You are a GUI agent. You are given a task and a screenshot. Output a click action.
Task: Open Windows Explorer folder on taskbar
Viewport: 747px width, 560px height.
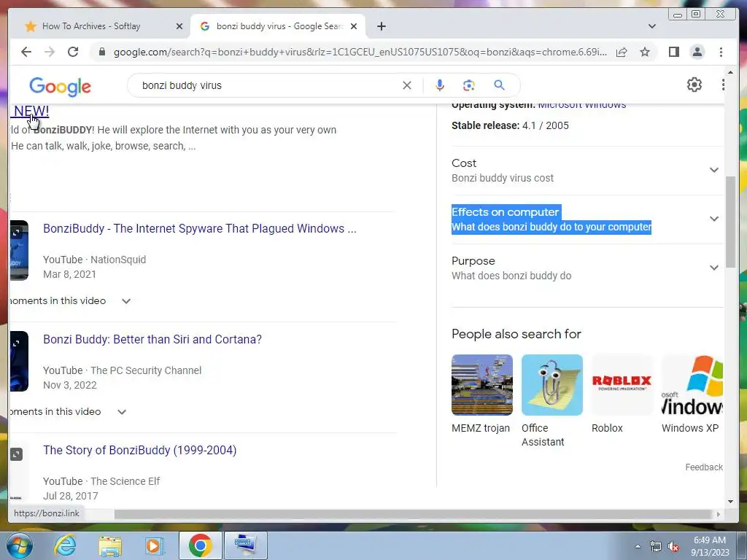click(x=110, y=546)
